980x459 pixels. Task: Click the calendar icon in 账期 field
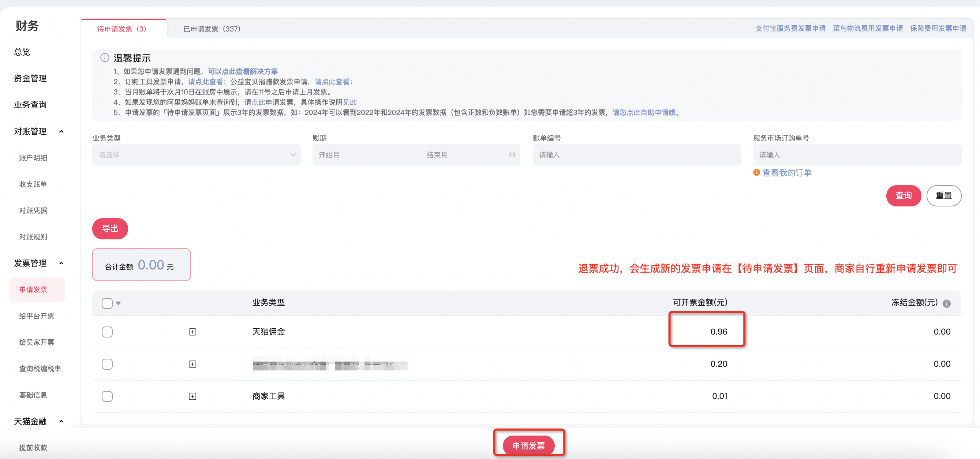(512, 155)
